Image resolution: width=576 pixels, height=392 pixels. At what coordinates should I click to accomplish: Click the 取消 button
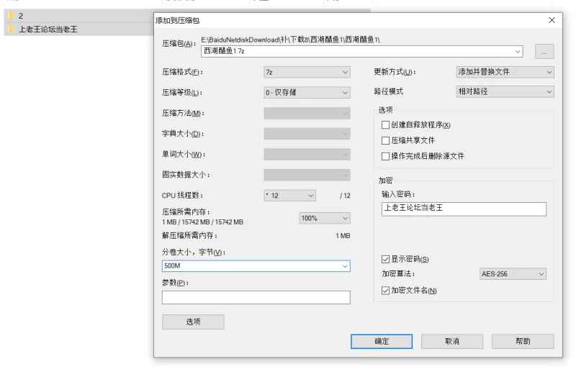[x=452, y=342]
